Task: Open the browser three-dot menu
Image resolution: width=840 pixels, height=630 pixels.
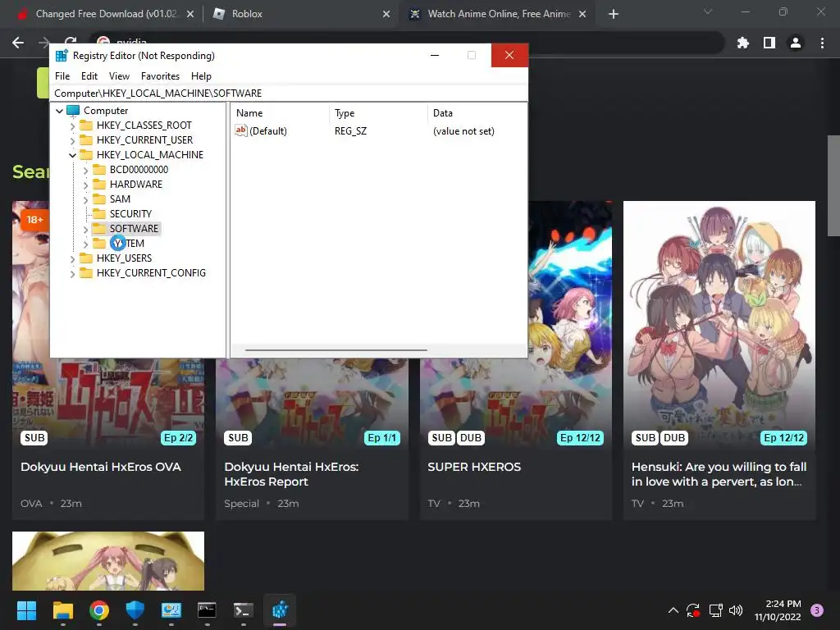Action: 822,43
